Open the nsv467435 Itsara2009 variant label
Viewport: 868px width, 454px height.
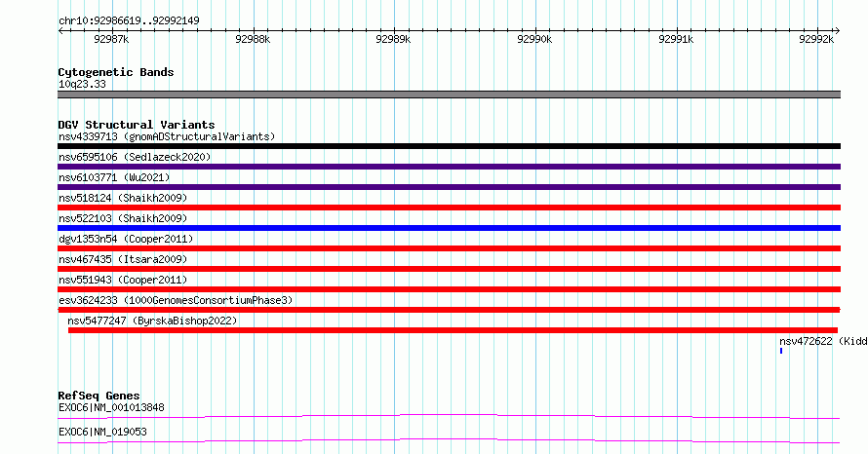coord(123,259)
